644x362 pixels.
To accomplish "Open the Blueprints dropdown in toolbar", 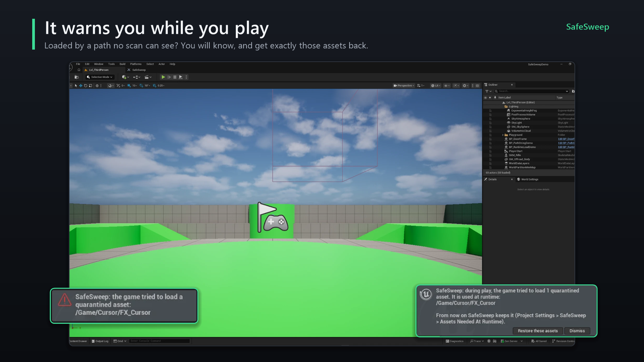I will 137,77.
